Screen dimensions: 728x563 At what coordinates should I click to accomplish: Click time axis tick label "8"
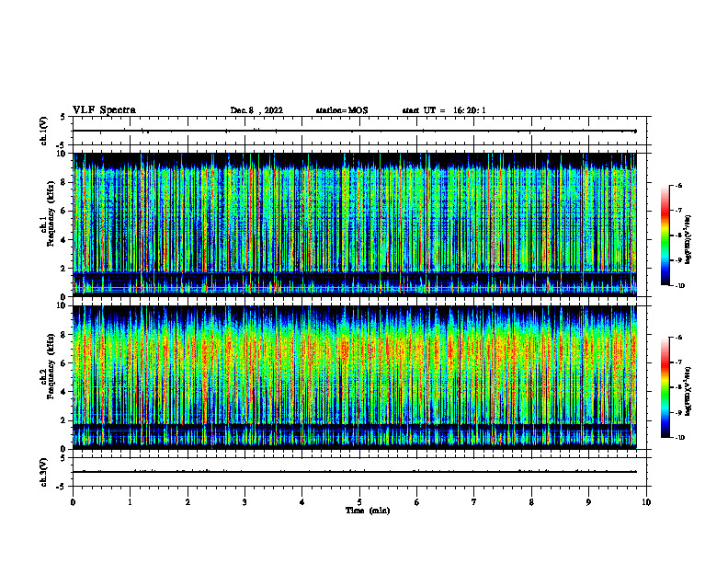531,502
